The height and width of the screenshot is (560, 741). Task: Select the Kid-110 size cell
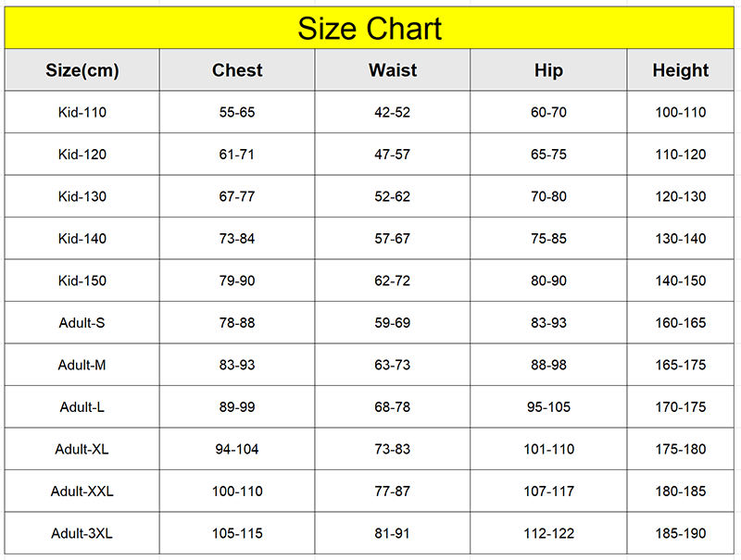[82, 112]
